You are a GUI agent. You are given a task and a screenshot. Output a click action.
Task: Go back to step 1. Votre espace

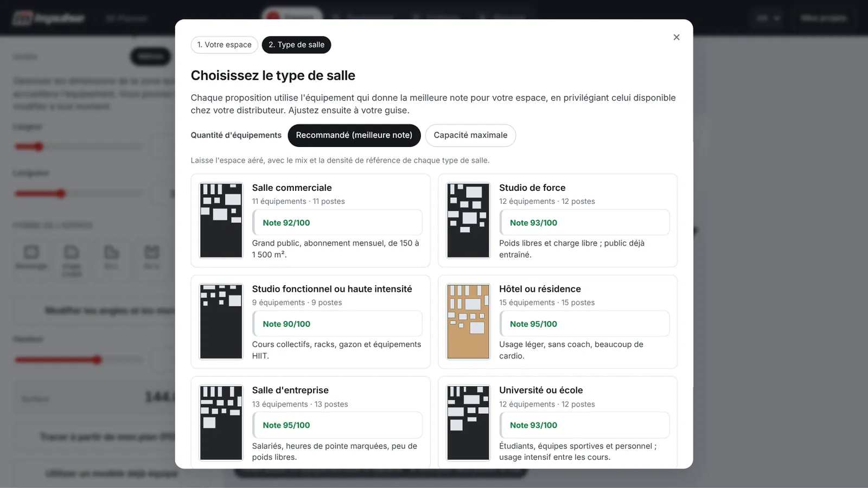pos(224,45)
